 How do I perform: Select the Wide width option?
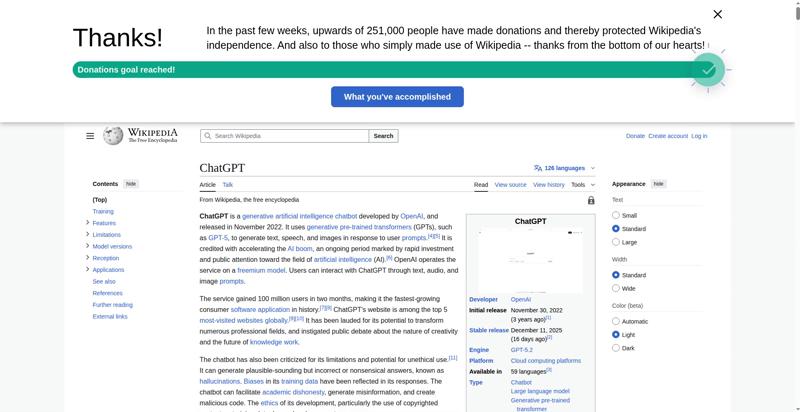click(x=616, y=288)
